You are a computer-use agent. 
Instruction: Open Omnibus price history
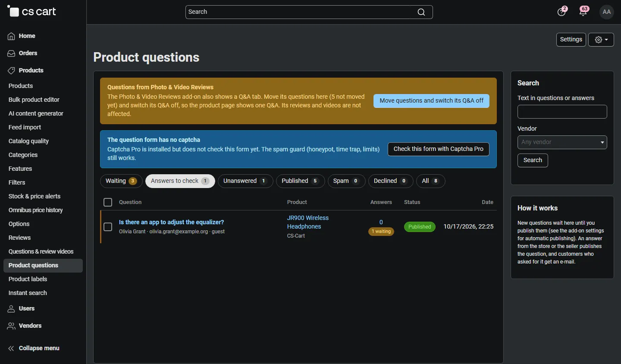(x=36, y=210)
